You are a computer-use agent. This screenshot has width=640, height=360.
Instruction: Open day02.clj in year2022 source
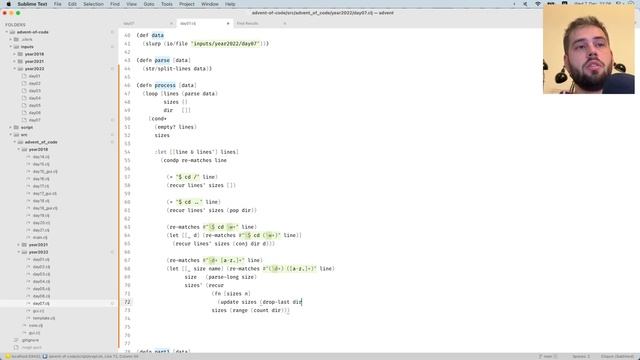41,267
